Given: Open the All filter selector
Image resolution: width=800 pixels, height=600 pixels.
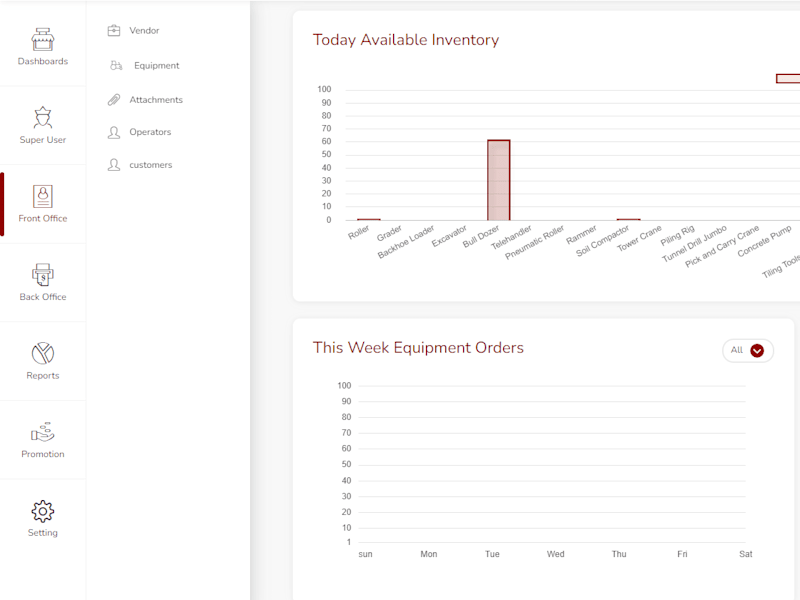Looking at the screenshot, I should (x=748, y=351).
